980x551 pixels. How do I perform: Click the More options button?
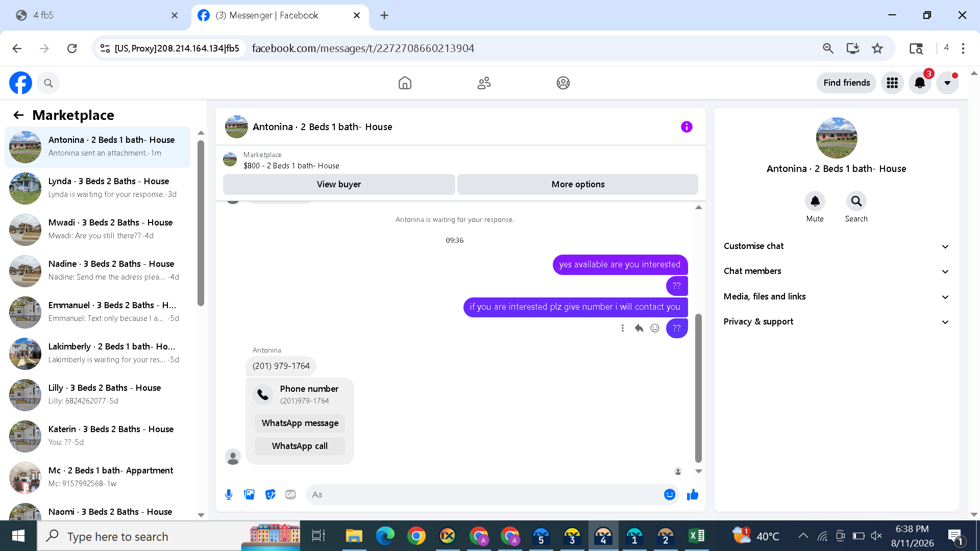tap(578, 184)
